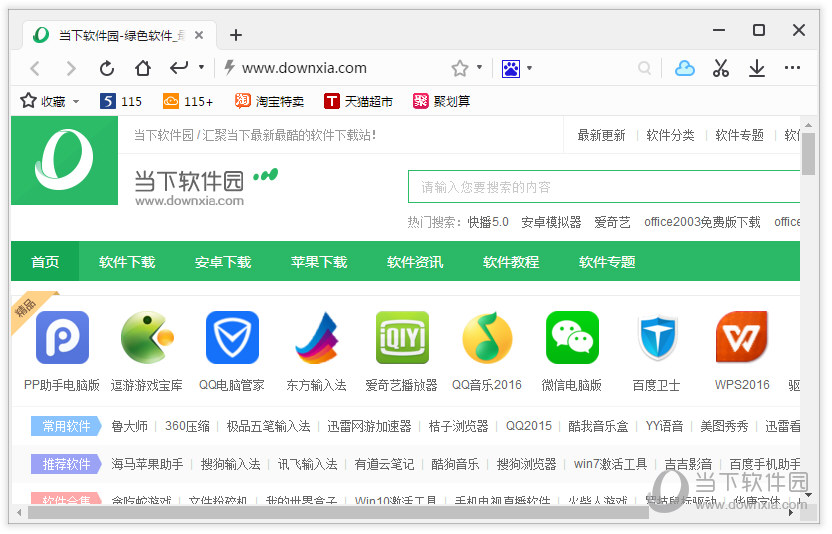Viewport: 832px width, 534px height.
Task: Click 最新更新 in top links
Action: pos(601,135)
